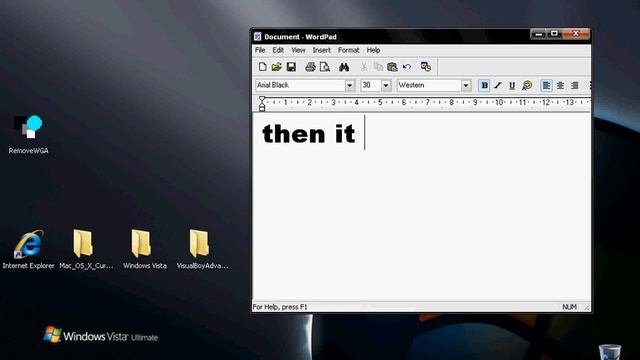This screenshot has height=360, width=640.
Task: Open the Help menu
Action: 373,50
